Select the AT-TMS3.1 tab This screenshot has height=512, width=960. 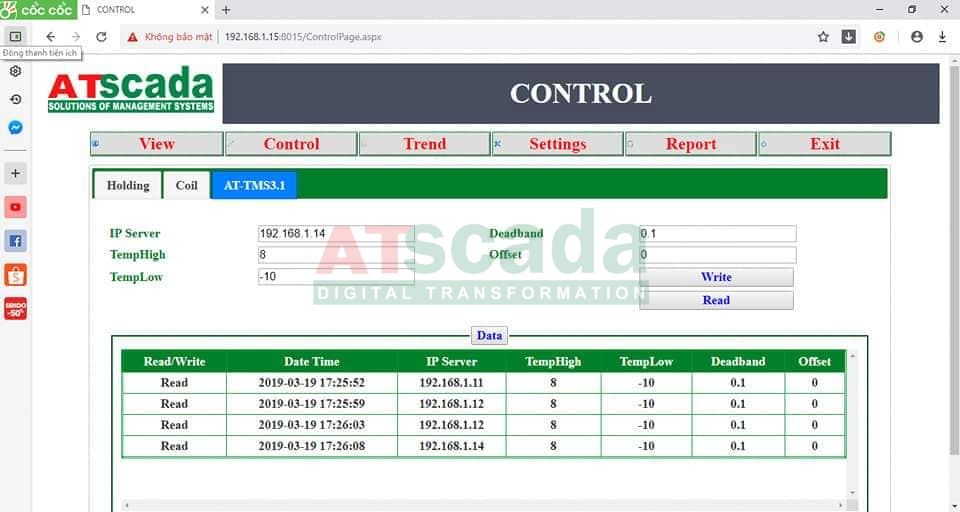[x=254, y=185]
